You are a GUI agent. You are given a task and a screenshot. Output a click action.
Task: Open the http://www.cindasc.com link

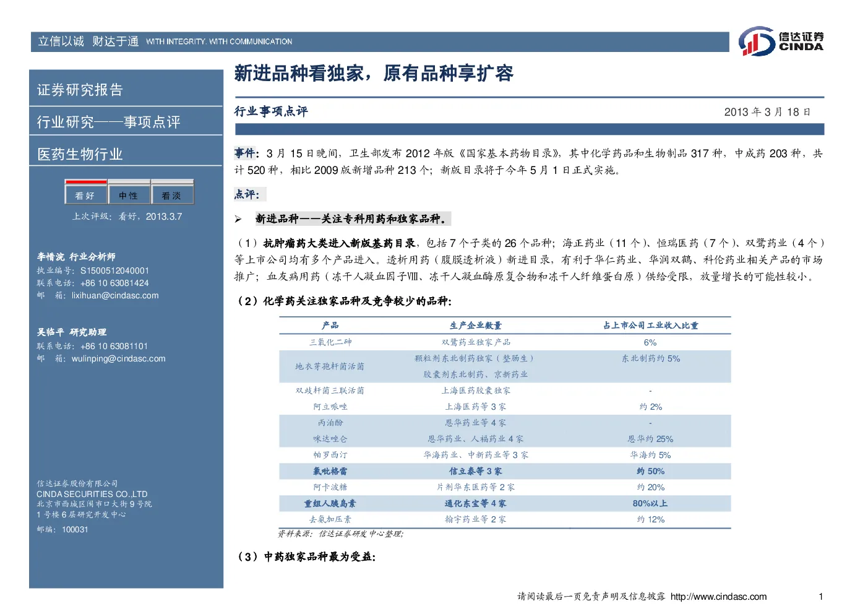pyautogui.click(x=718, y=597)
